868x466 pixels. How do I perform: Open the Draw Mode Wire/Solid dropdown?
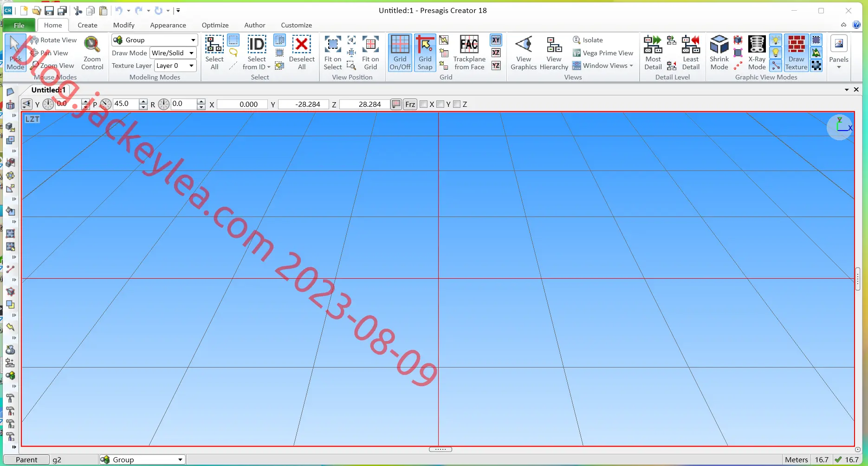173,53
